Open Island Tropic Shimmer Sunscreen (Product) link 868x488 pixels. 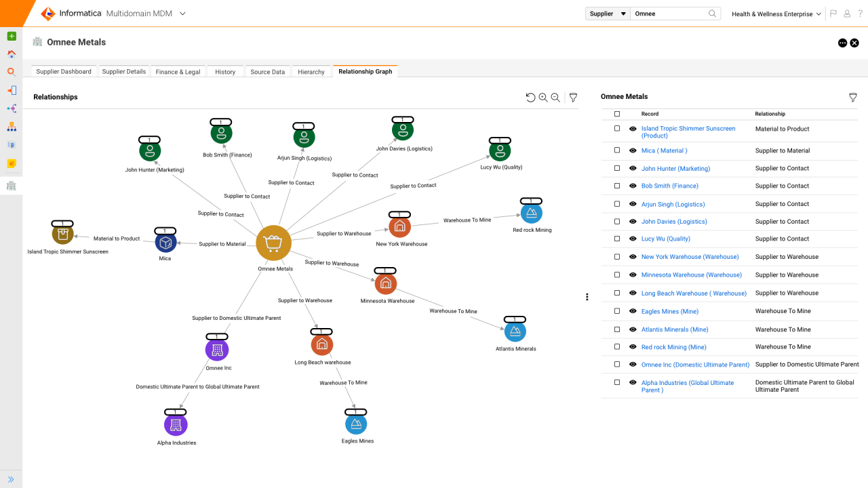(x=688, y=132)
